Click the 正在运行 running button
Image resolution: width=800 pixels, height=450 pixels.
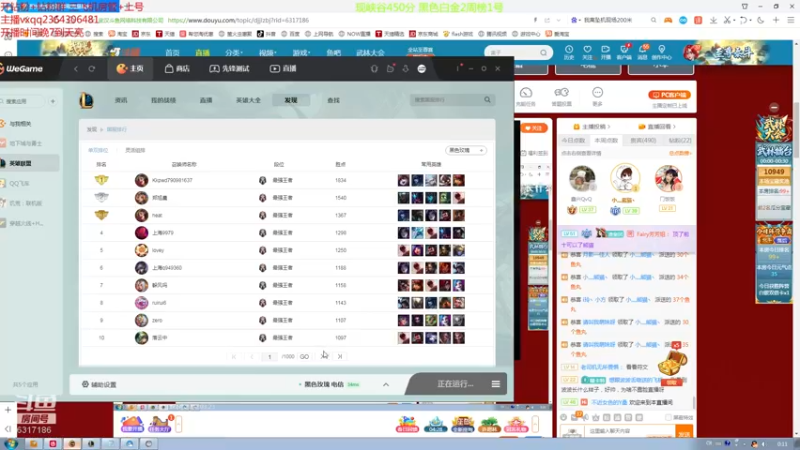[x=455, y=384]
